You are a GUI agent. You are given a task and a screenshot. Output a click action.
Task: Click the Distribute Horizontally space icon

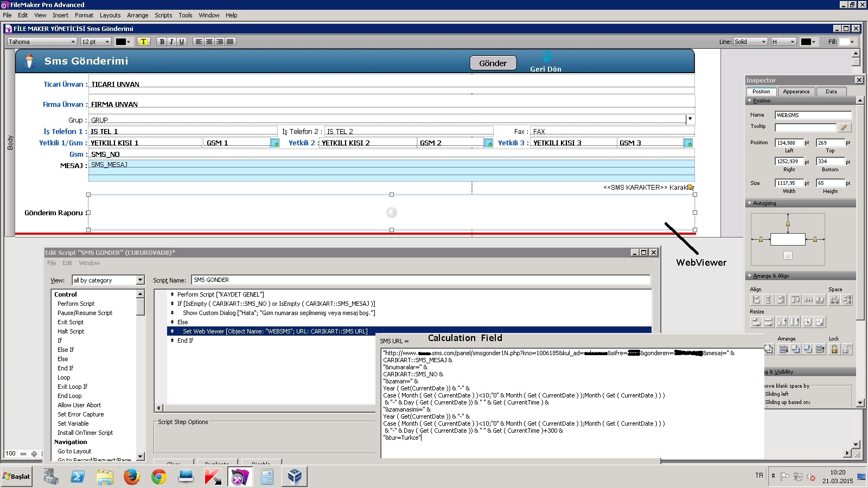[x=835, y=300]
